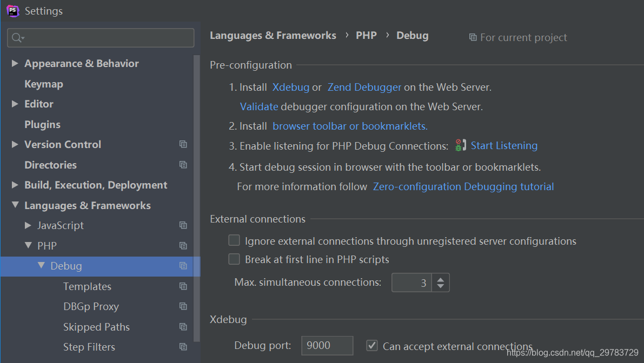
Task: Click the project-level icon on the Debug row
Action: [183, 266]
